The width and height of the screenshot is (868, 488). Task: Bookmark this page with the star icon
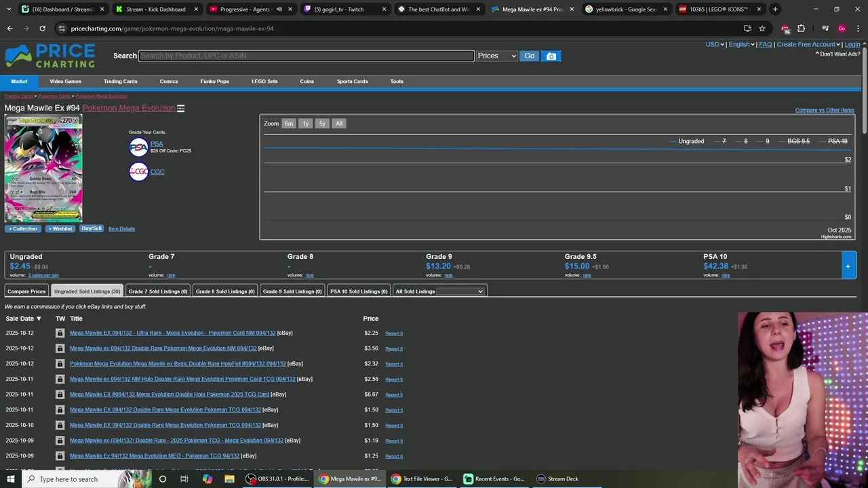pyautogui.click(x=762, y=28)
